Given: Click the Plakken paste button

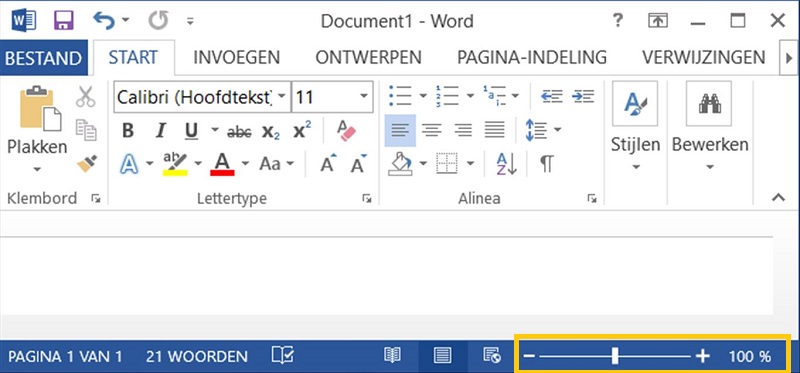Looking at the screenshot, I should pos(37,130).
